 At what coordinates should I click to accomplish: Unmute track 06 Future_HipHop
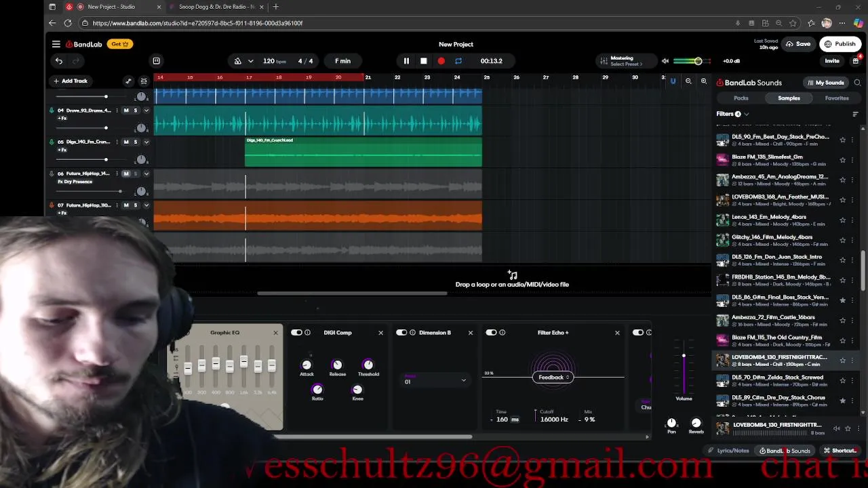[x=126, y=174]
